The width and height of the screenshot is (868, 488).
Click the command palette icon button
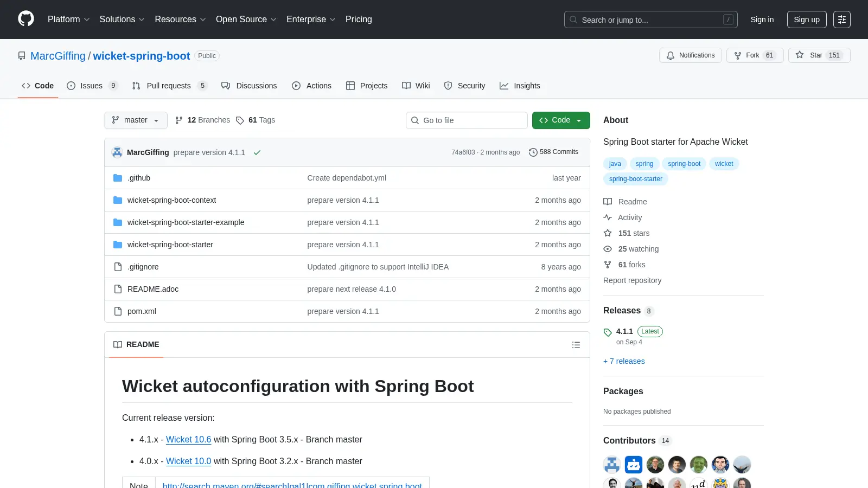pos(842,20)
